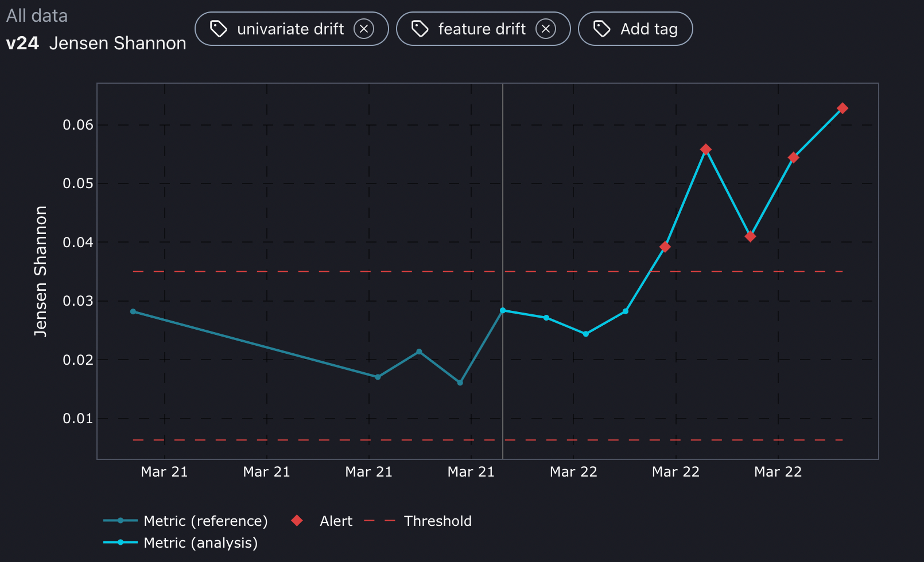The image size is (924, 562).
Task: Open the Add tag control
Action: tap(635, 29)
